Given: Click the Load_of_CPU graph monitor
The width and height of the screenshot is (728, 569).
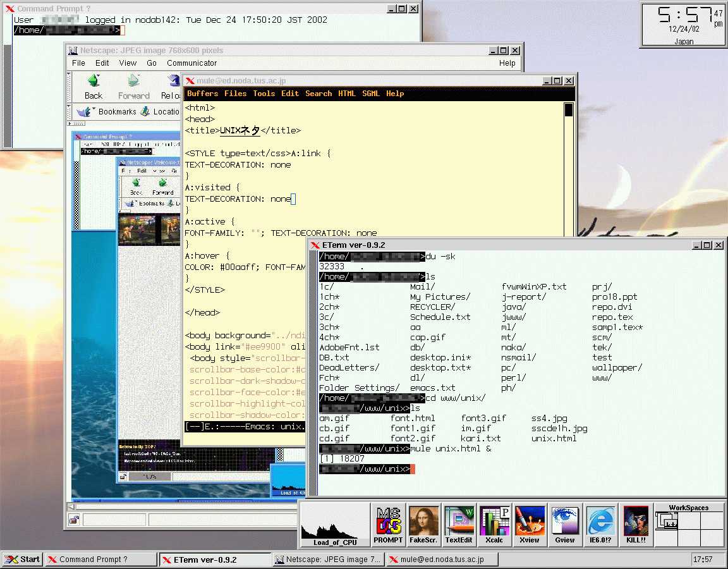Looking at the screenshot, I should click(x=335, y=524).
